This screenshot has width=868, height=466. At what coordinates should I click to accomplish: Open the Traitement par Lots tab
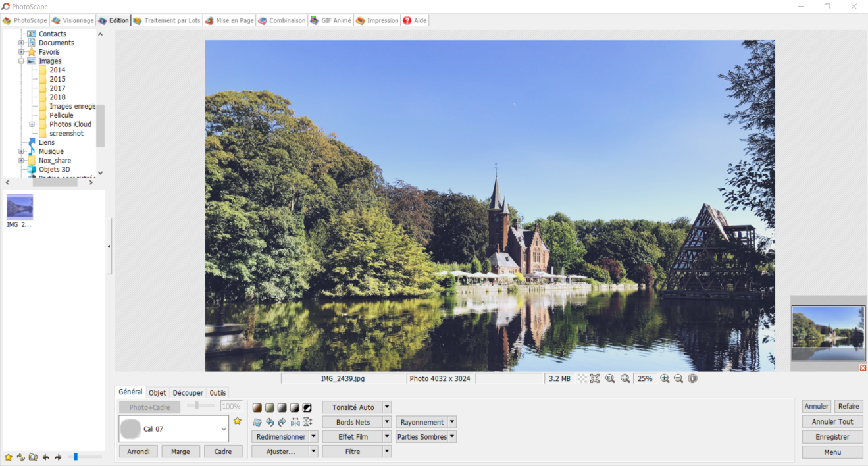pos(166,20)
